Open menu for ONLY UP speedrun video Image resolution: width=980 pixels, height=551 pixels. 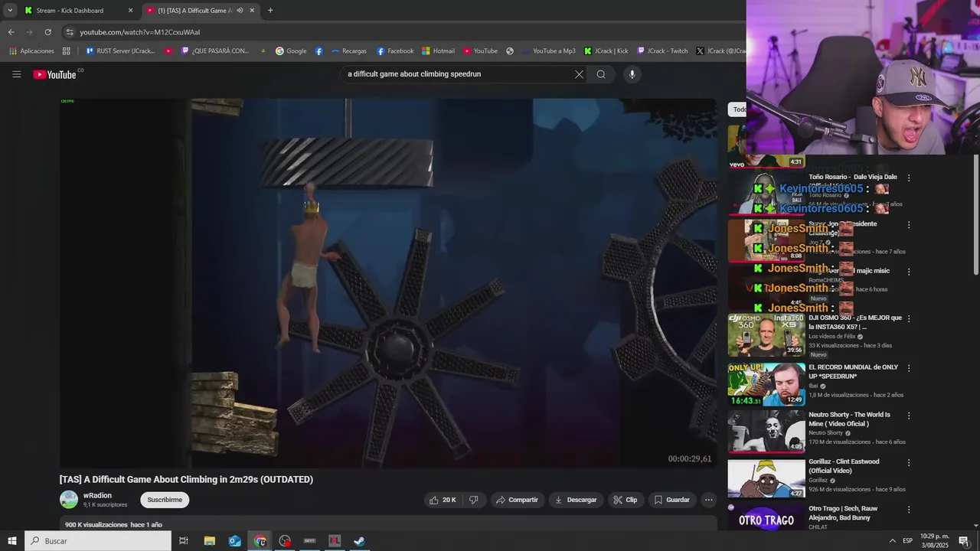coord(909,368)
